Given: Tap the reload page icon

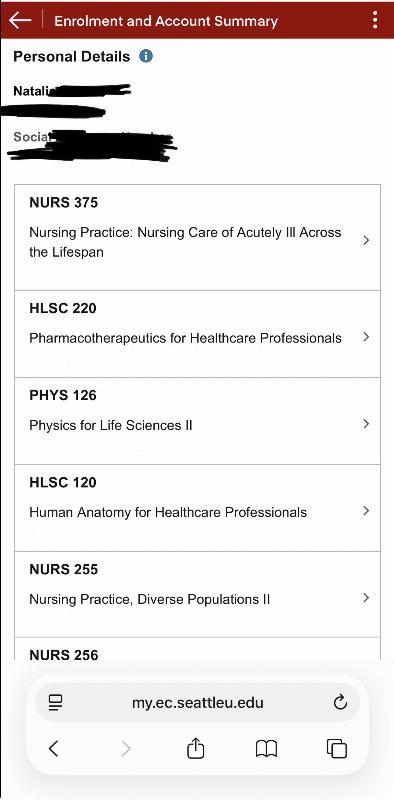Looking at the screenshot, I should [x=340, y=703].
